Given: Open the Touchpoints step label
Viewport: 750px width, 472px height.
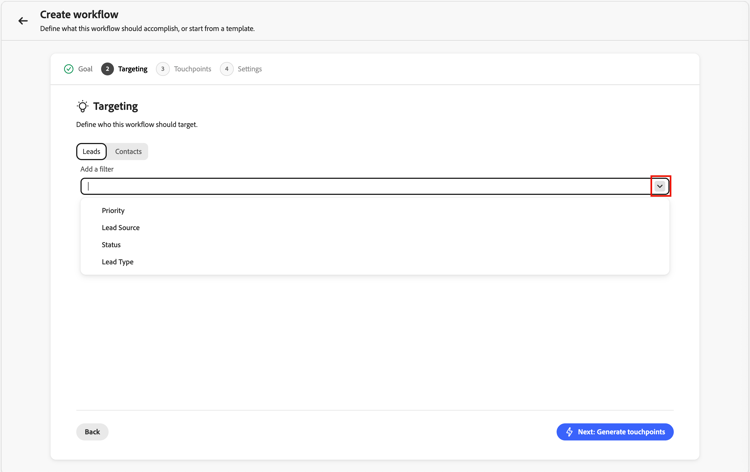Looking at the screenshot, I should pos(192,69).
